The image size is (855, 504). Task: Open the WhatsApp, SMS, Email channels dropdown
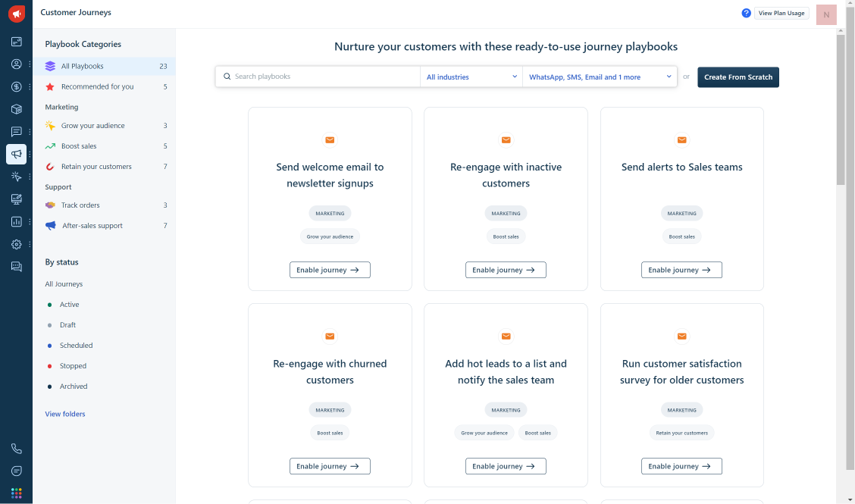600,77
